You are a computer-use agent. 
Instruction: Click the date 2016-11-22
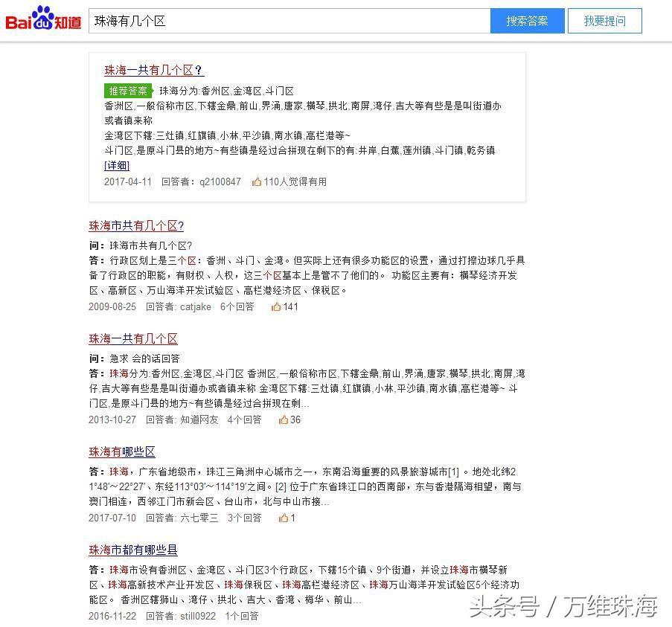point(112,616)
